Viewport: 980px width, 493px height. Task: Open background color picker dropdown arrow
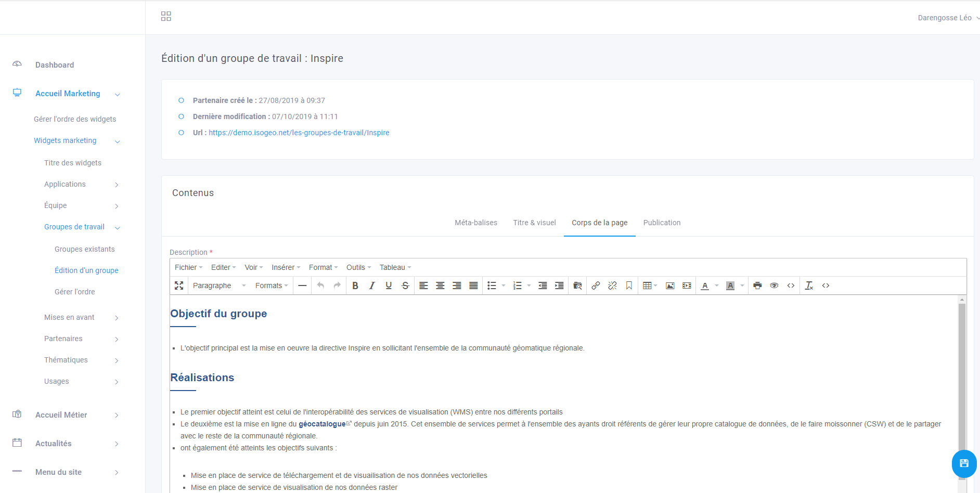tap(742, 286)
